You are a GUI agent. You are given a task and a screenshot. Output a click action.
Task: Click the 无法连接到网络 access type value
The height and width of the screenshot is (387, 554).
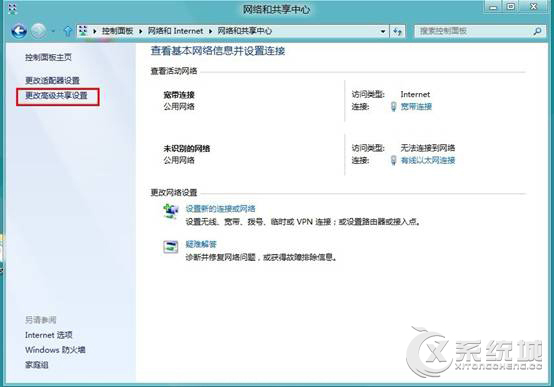coord(428,148)
